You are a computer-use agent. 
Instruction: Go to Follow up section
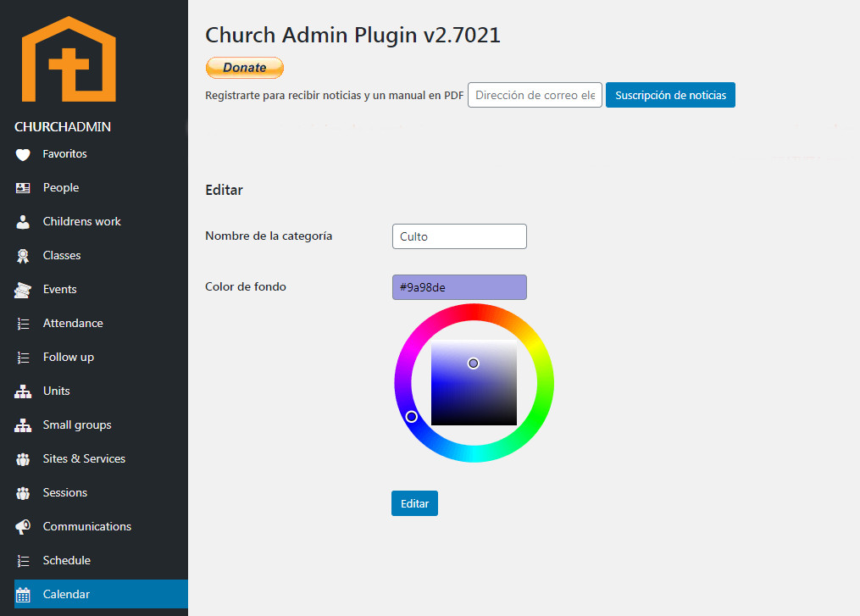(68, 357)
